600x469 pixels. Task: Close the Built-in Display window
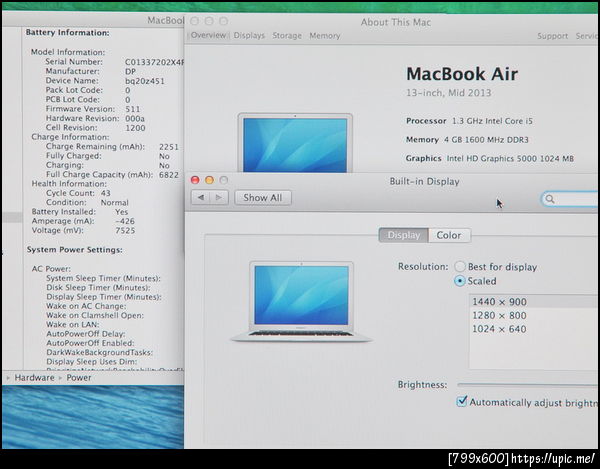pos(195,180)
